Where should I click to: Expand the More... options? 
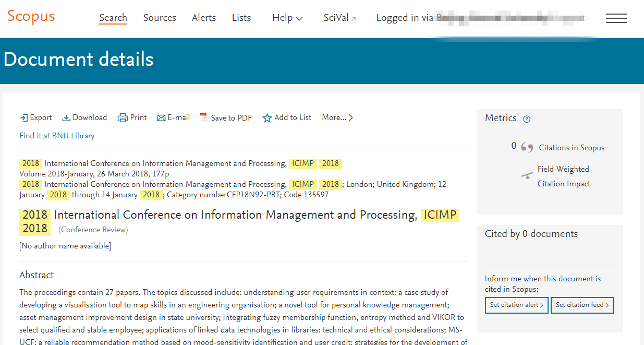tap(337, 118)
